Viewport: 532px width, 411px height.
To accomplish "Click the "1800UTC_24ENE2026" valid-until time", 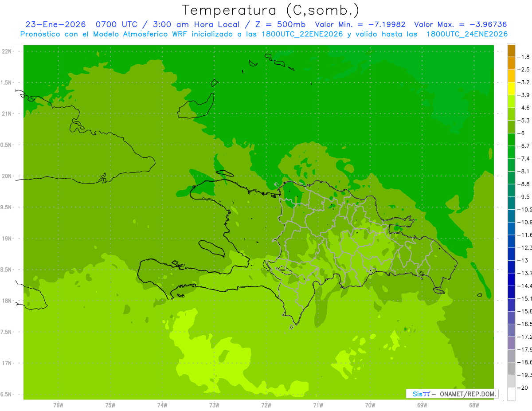I will 467,34.
